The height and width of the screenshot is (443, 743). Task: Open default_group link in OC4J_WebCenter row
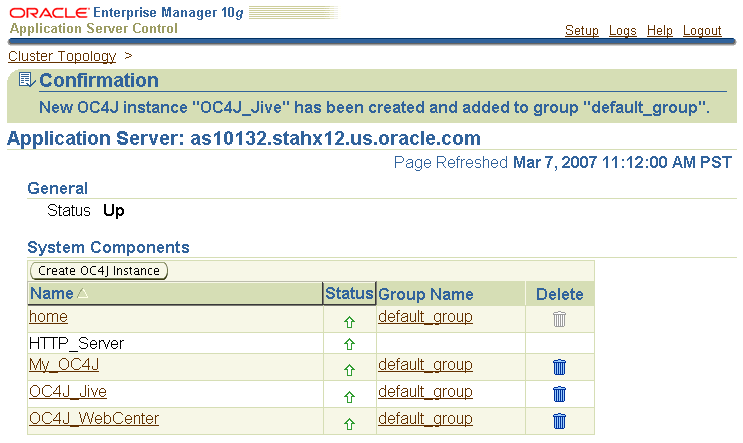(425, 418)
